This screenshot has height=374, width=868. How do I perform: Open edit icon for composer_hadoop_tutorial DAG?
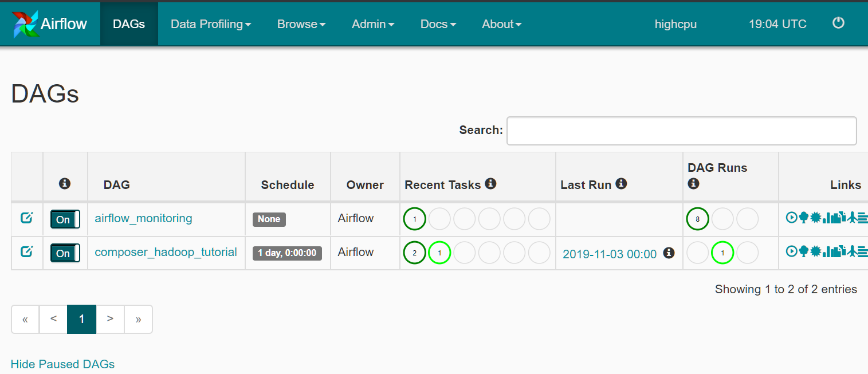(x=27, y=251)
